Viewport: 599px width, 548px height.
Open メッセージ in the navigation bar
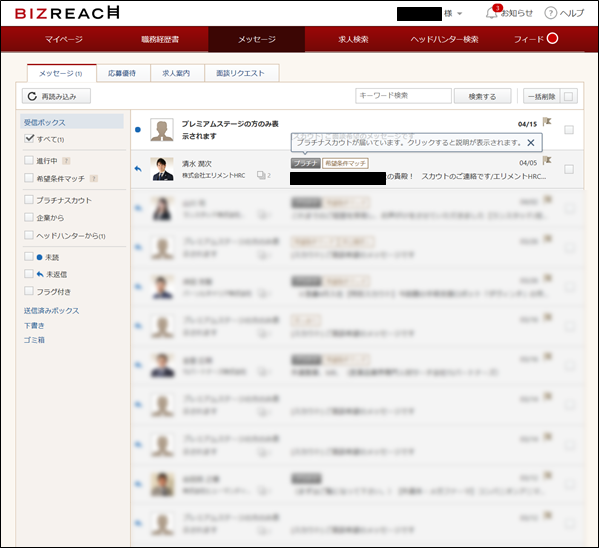[x=257, y=39]
